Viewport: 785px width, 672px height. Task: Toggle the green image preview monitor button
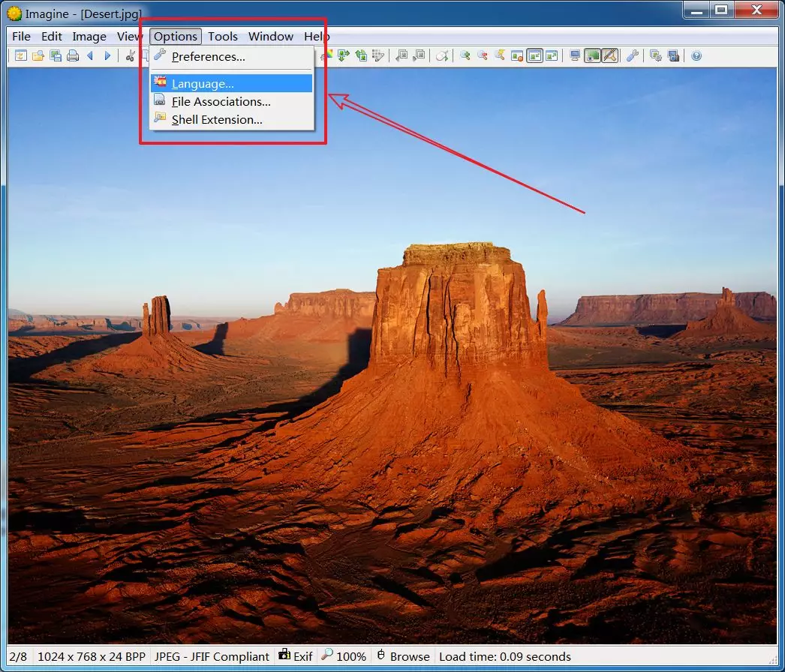(x=592, y=55)
